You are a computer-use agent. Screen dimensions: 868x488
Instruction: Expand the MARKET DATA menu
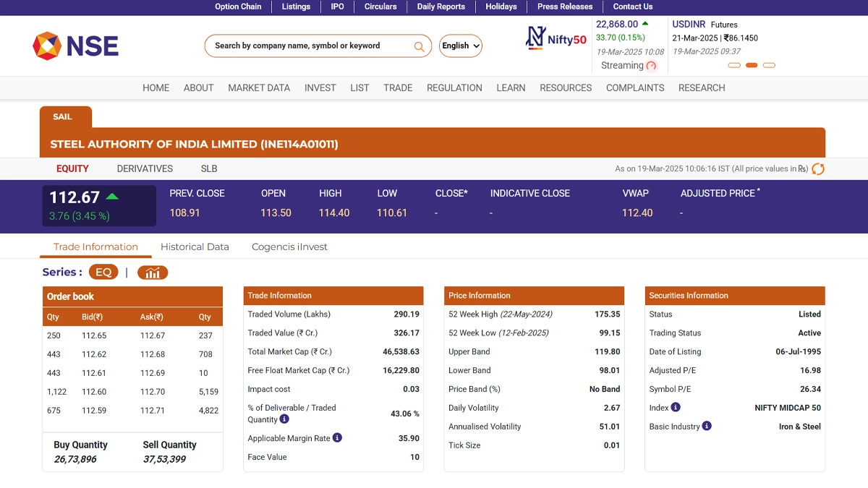[x=259, y=87]
